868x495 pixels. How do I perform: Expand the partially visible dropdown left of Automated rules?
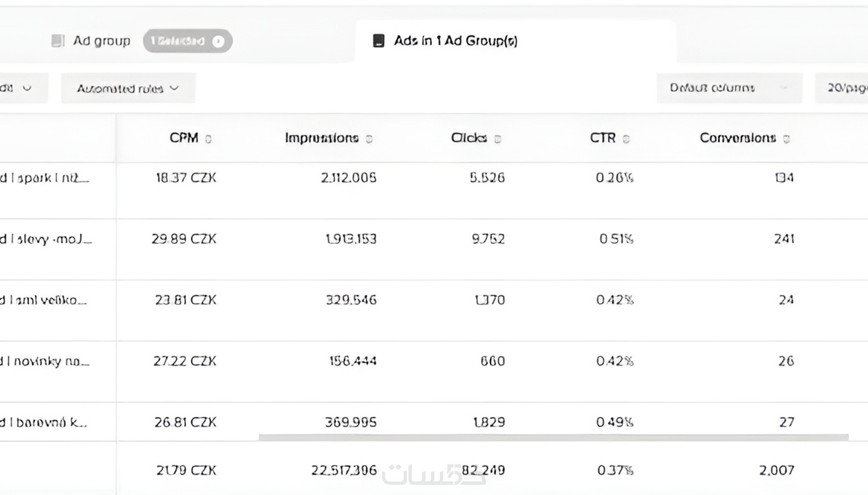pos(19,88)
